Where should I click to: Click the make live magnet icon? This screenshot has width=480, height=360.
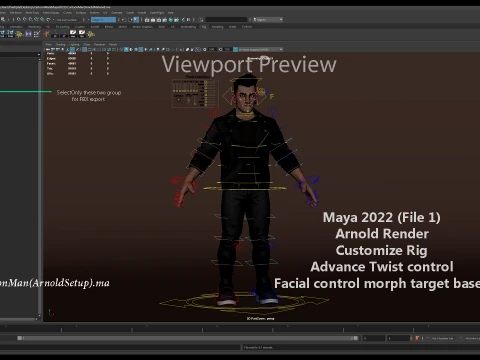click(48, 20)
